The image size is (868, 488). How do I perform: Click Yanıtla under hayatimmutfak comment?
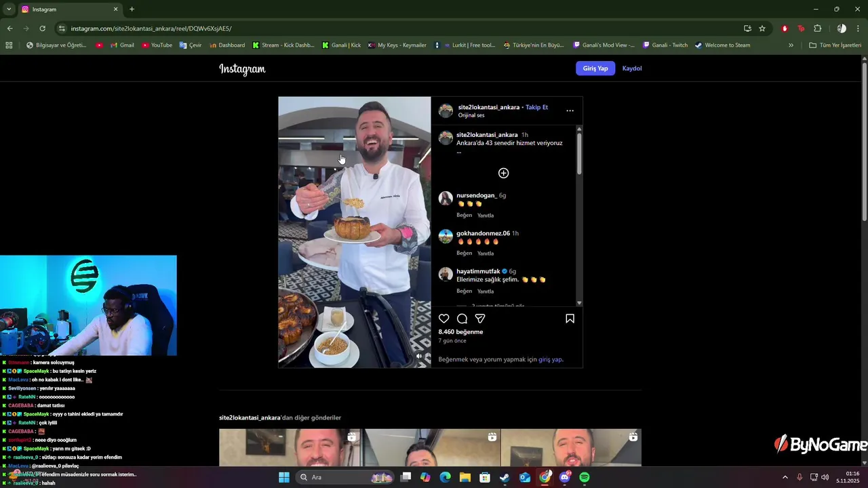click(486, 291)
